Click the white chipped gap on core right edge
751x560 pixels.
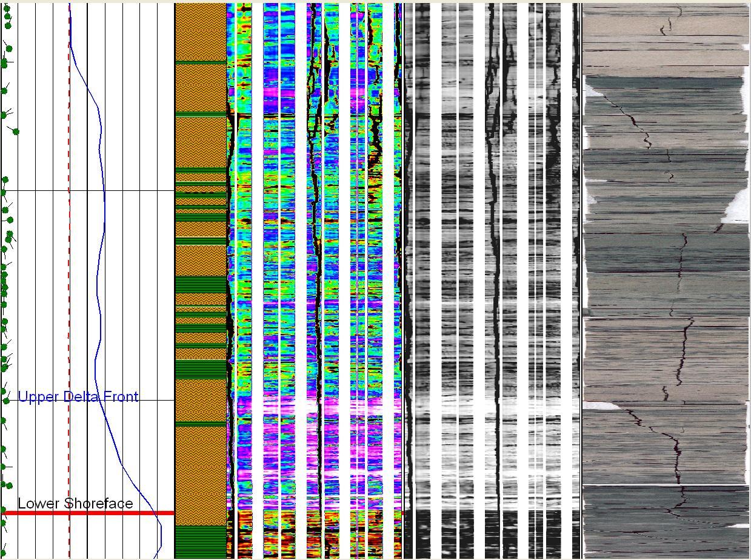point(737,207)
